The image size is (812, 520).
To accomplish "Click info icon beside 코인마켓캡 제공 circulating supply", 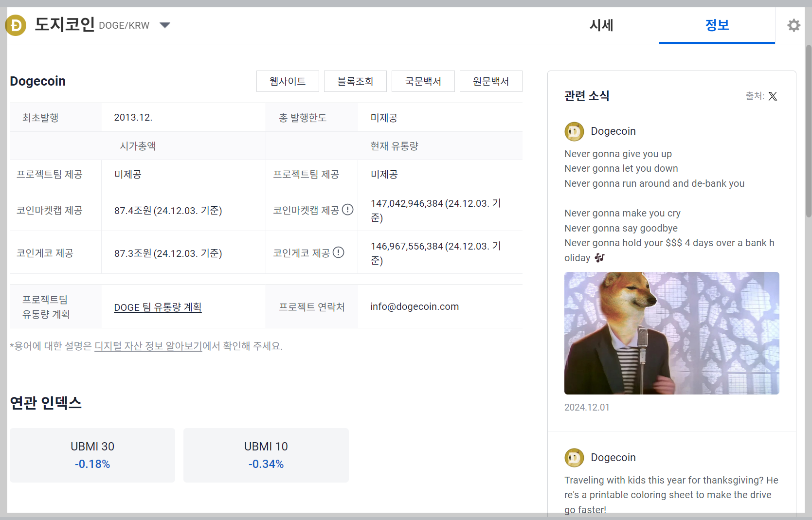I will (347, 210).
